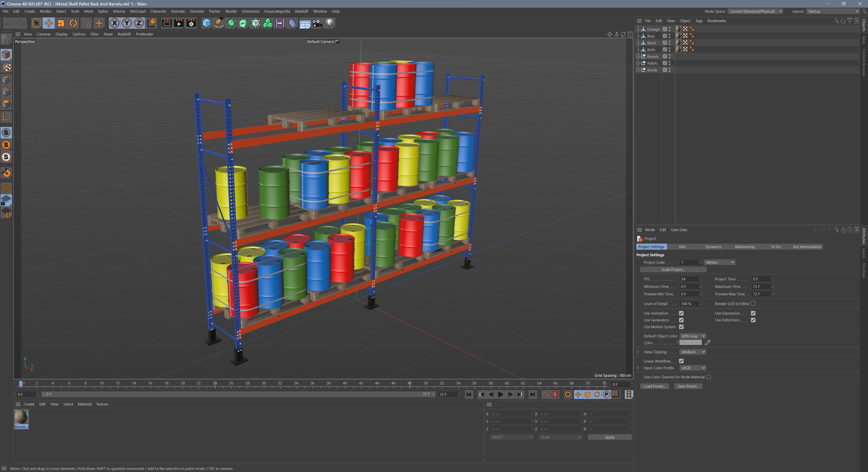Open the Simulate menu
Image resolution: width=868 pixels, height=472 pixels.
point(197,11)
